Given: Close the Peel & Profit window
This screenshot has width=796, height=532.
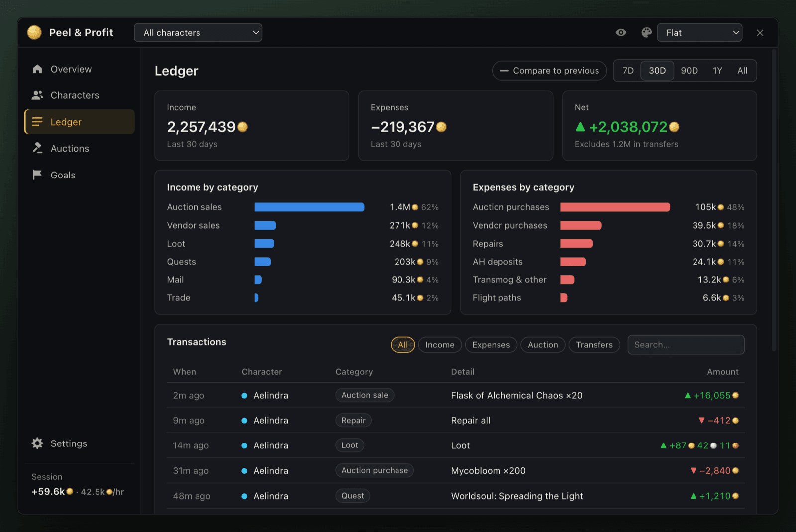Looking at the screenshot, I should click(760, 33).
